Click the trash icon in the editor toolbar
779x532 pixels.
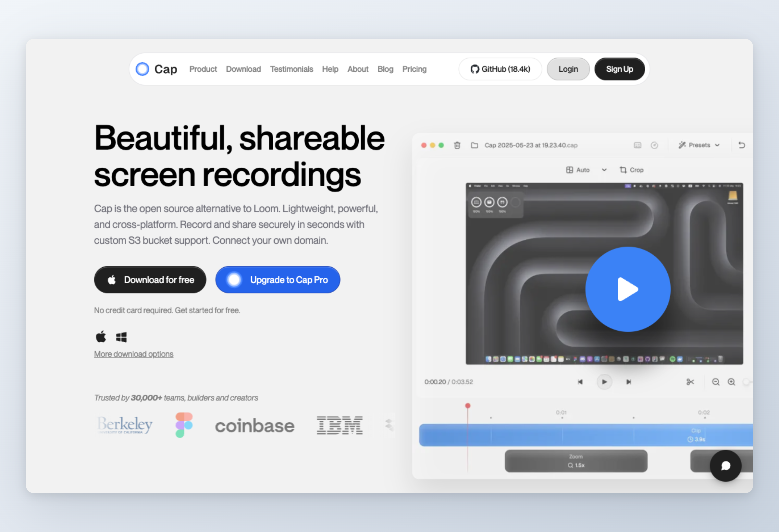point(457,145)
